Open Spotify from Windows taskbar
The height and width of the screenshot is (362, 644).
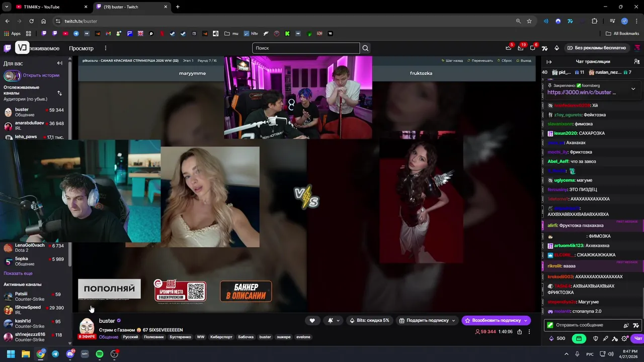[x=100, y=354]
